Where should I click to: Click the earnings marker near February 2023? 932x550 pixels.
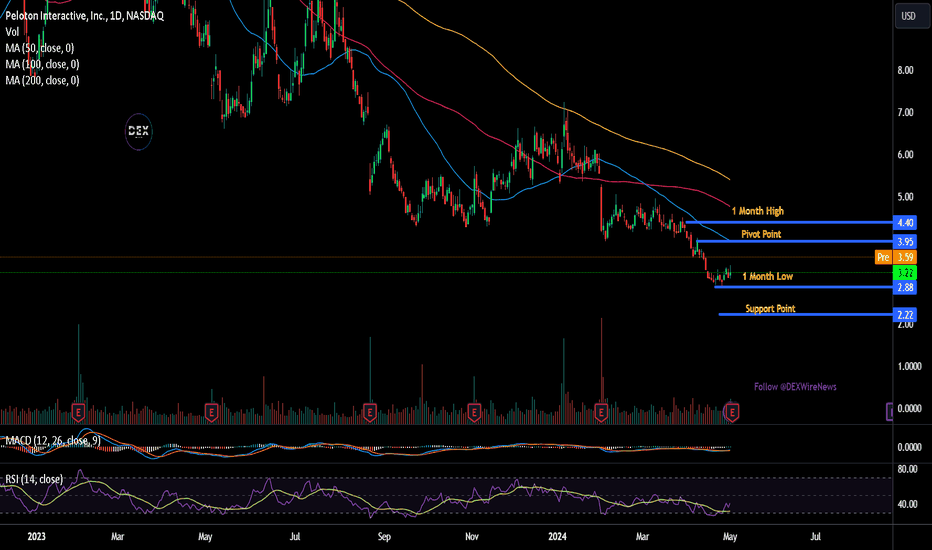click(78, 411)
